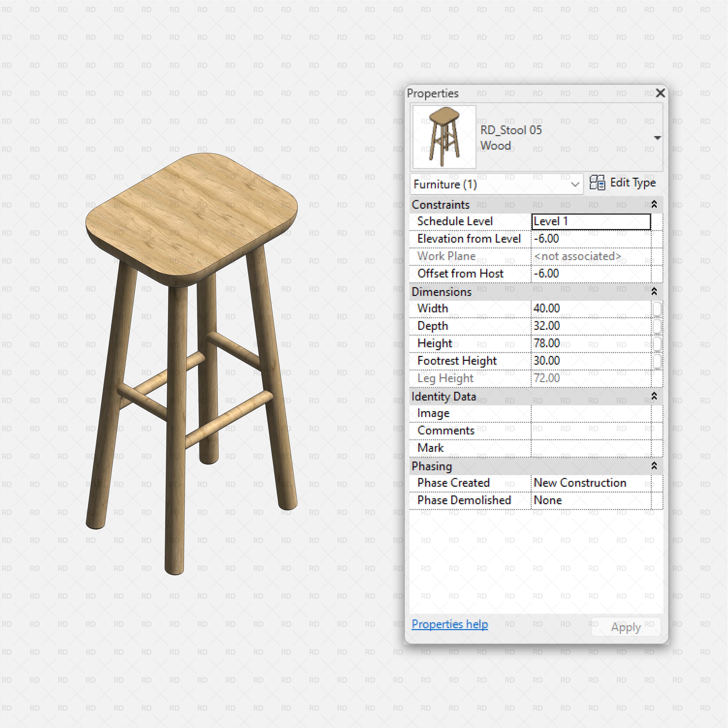Collapse the Identity Data section
Viewport: 728px width, 728px height.
655,397
